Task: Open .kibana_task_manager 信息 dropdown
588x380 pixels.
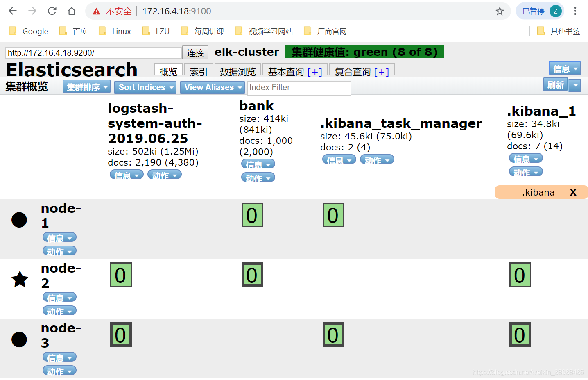Action: [x=339, y=160]
